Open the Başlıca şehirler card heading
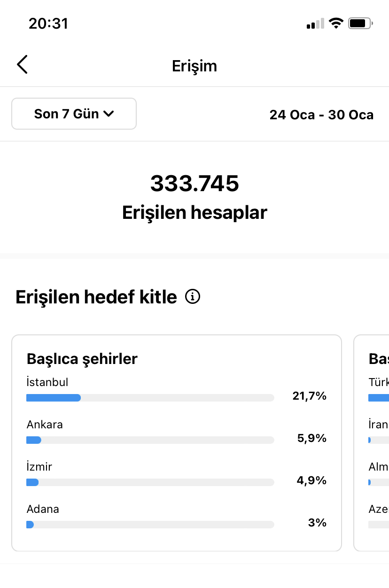Viewport: 389px width, 588px height. 82,359
